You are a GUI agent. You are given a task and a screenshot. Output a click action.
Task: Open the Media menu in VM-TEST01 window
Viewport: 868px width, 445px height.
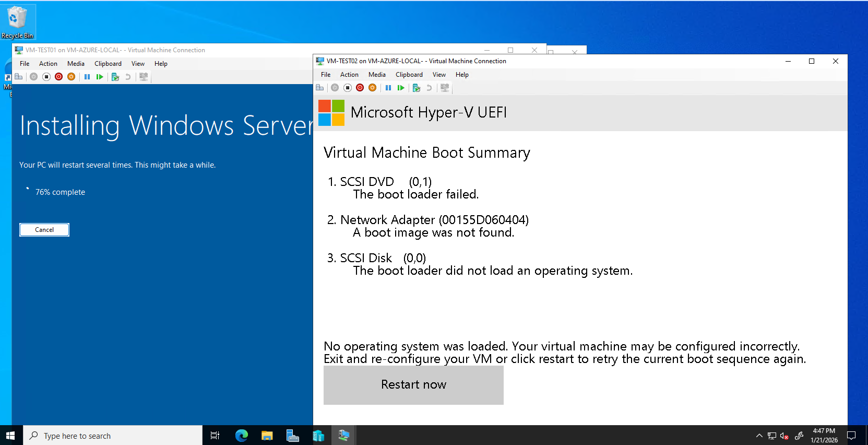(x=76, y=64)
